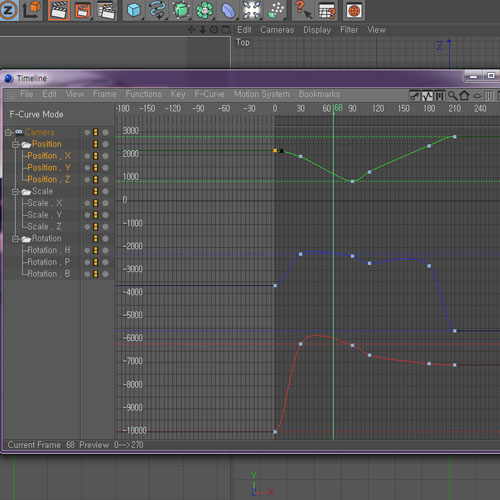Toggle filmstrip icon in Camera row

[96, 132]
